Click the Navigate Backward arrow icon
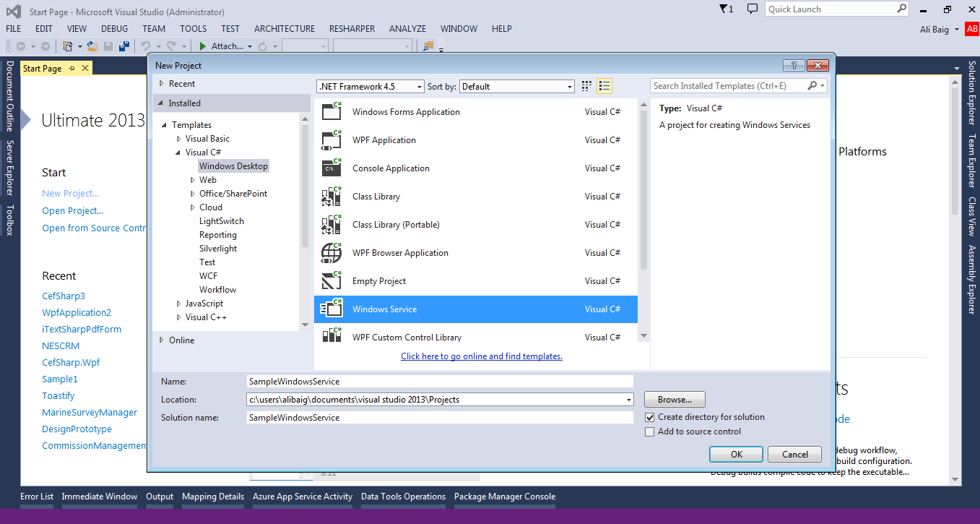Image resolution: width=980 pixels, height=524 pixels. (x=21, y=46)
